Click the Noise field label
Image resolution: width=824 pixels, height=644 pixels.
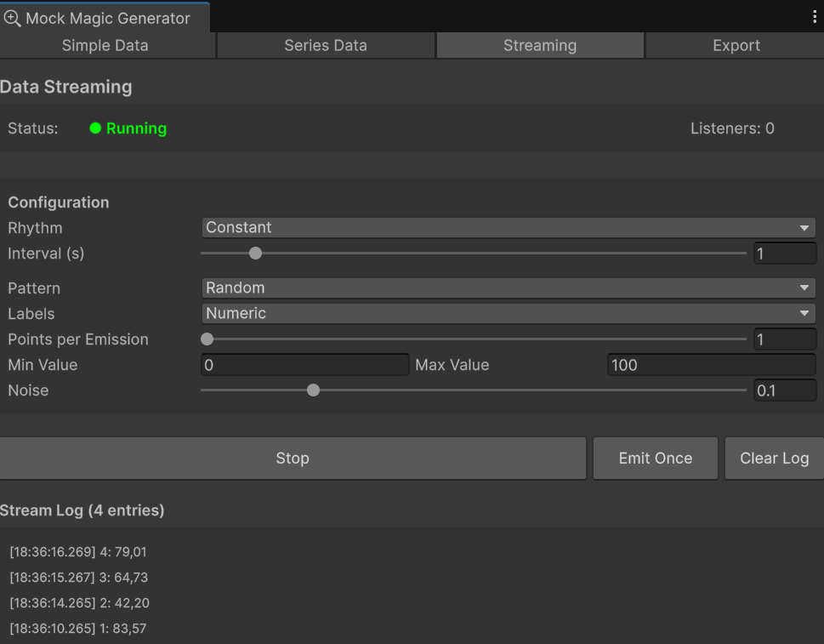28,390
